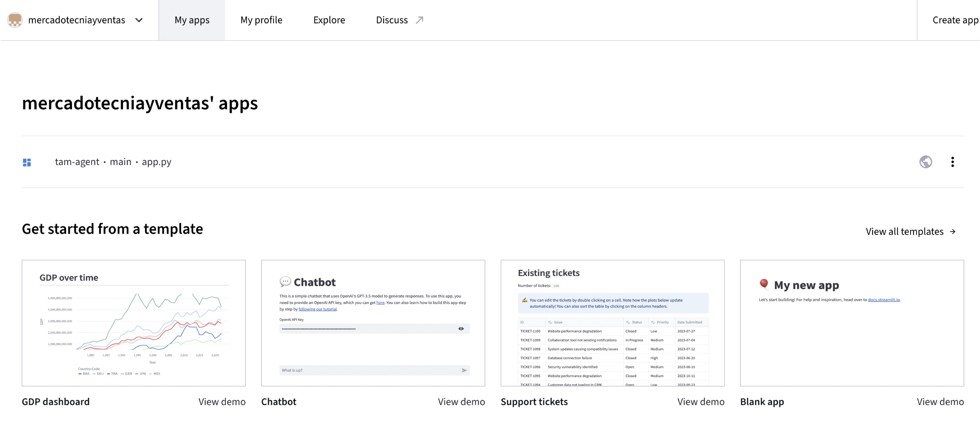
Task: Click the globe public visibility icon
Action: pos(925,162)
